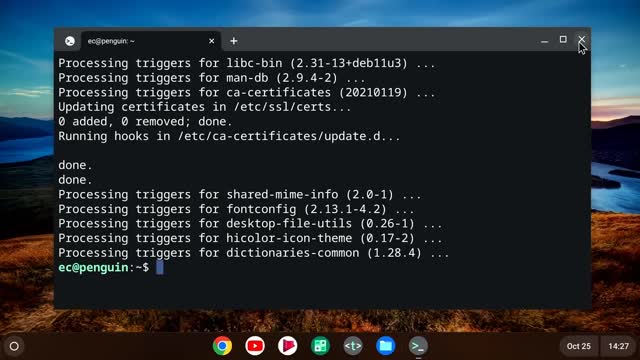Open the green grid app in shelf
This screenshot has width=640, height=360.
coord(320,346)
